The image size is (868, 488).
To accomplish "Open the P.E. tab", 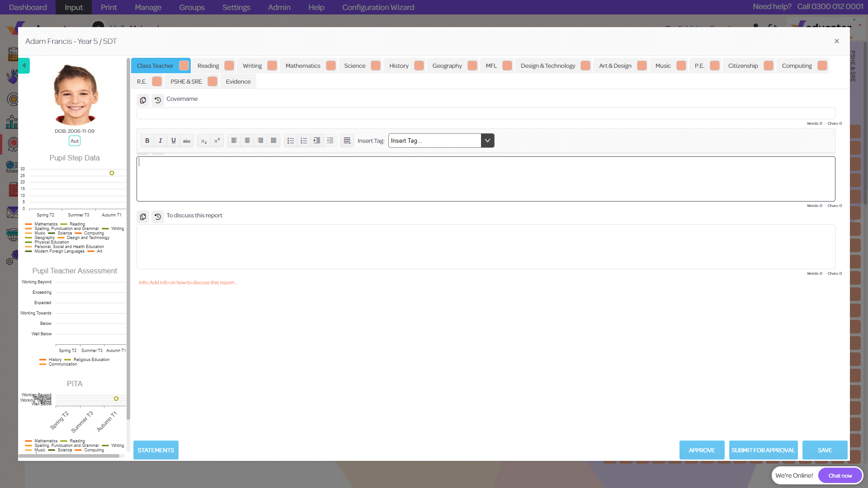I will [699, 66].
